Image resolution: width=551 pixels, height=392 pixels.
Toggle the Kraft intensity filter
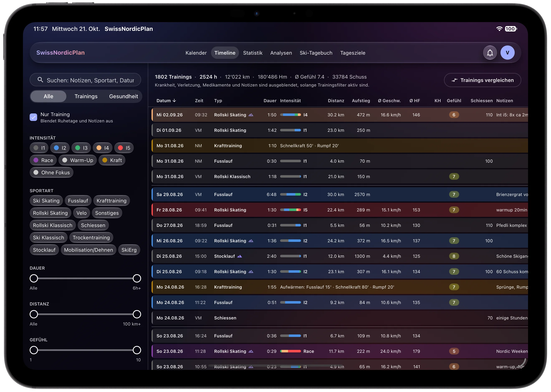pyautogui.click(x=112, y=160)
